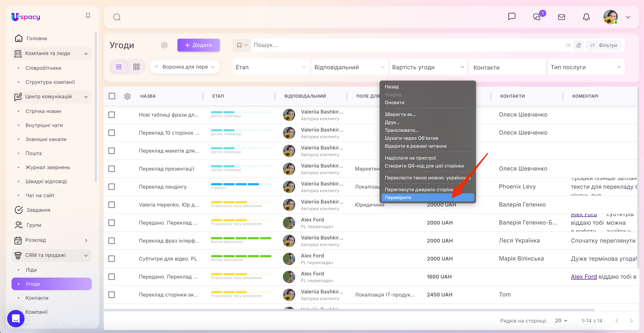
Task: Open the notifications bell icon
Action: (586, 17)
